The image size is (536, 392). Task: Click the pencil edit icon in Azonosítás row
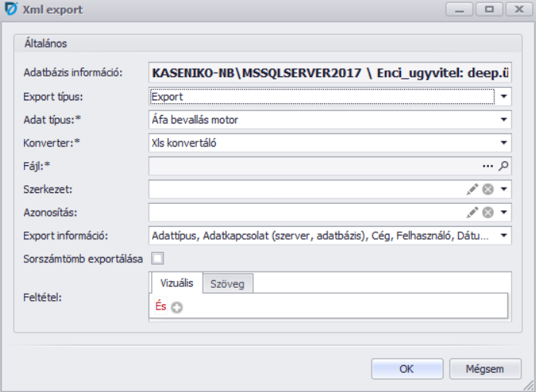pyautogui.click(x=472, y=212)
